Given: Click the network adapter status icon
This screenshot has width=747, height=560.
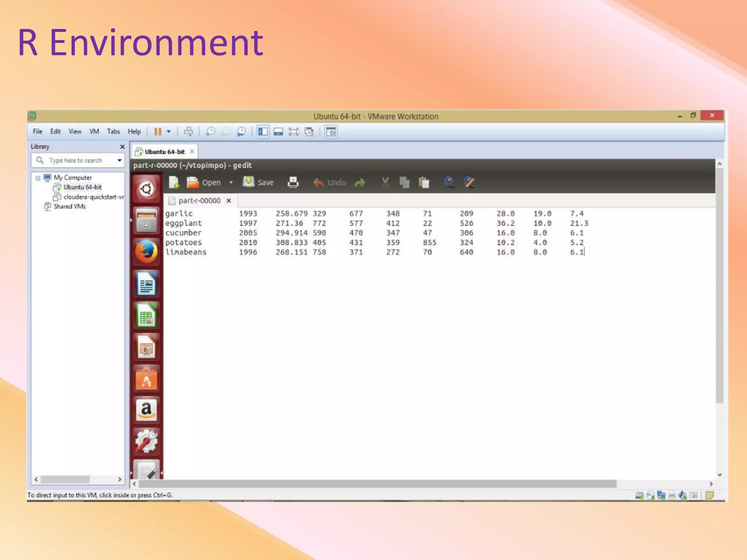Looking at the screenshot, I should [661, 495].
